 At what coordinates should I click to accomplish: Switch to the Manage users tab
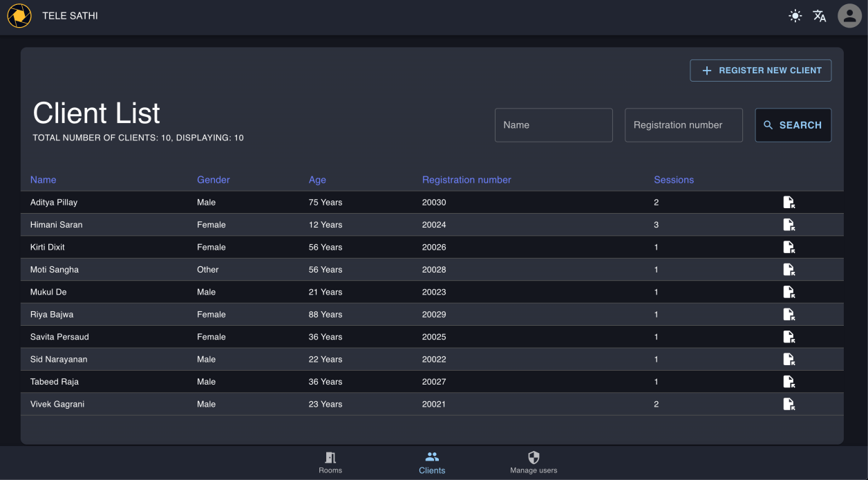(534, 463)
